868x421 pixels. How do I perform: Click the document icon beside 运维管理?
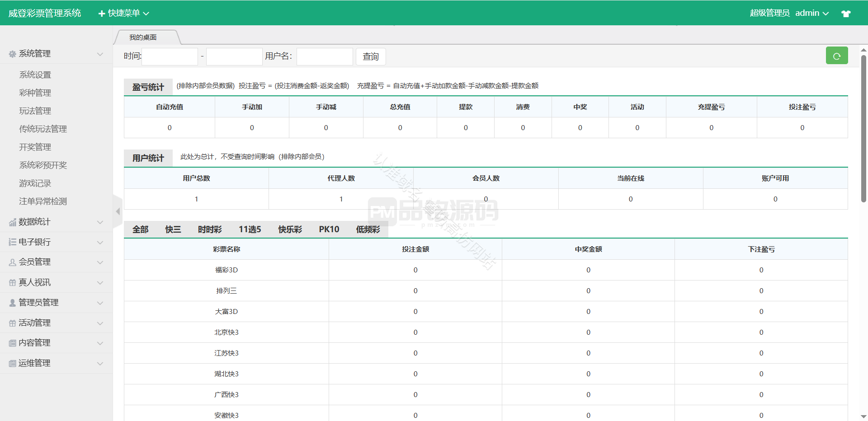point(13,363)
